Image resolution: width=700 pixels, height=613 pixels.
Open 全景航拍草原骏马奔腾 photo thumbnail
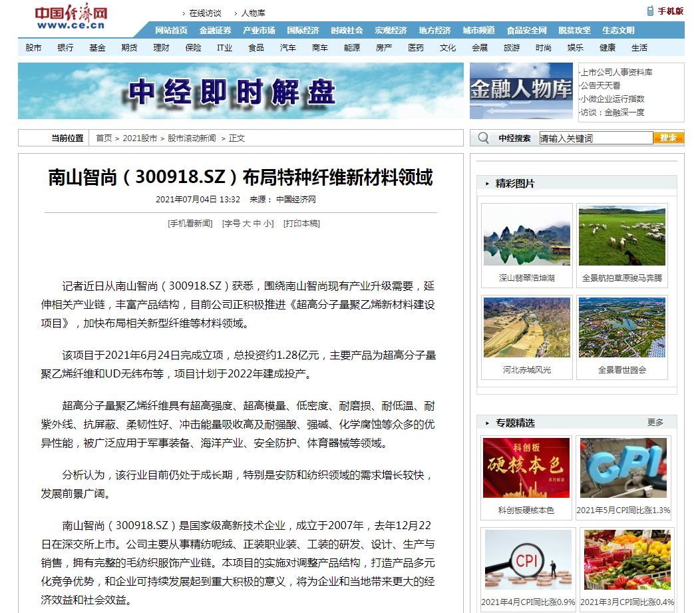tap(621, 237)
